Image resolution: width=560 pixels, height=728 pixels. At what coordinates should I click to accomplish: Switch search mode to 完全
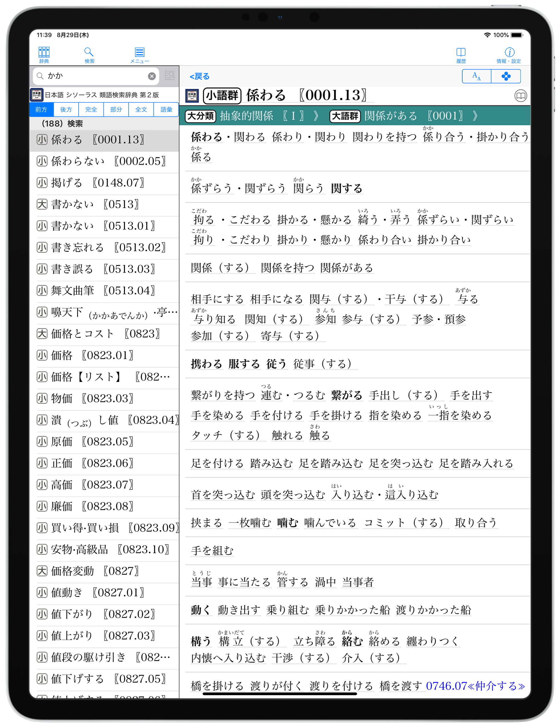click(x=91, y=110)
